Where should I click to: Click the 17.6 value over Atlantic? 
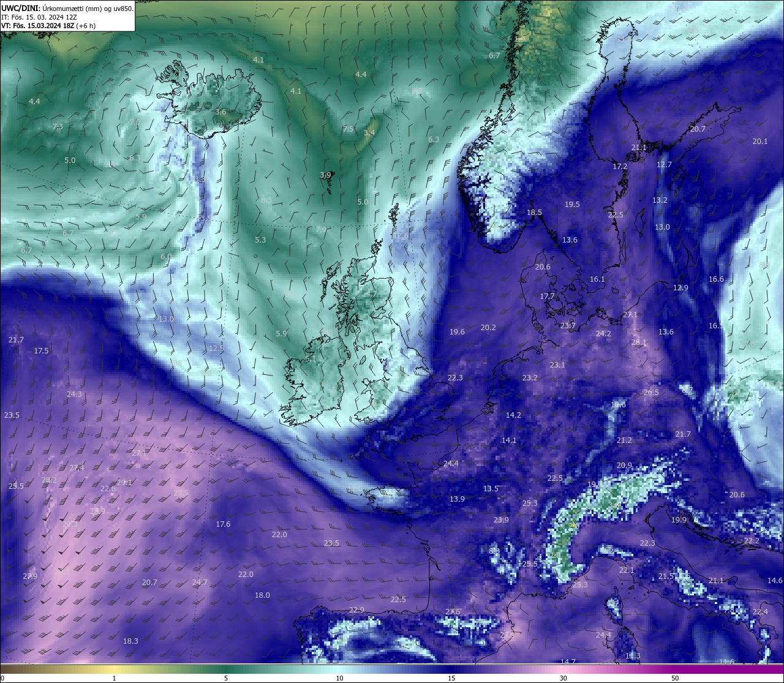pyautogui.click(x=223, y=524)
